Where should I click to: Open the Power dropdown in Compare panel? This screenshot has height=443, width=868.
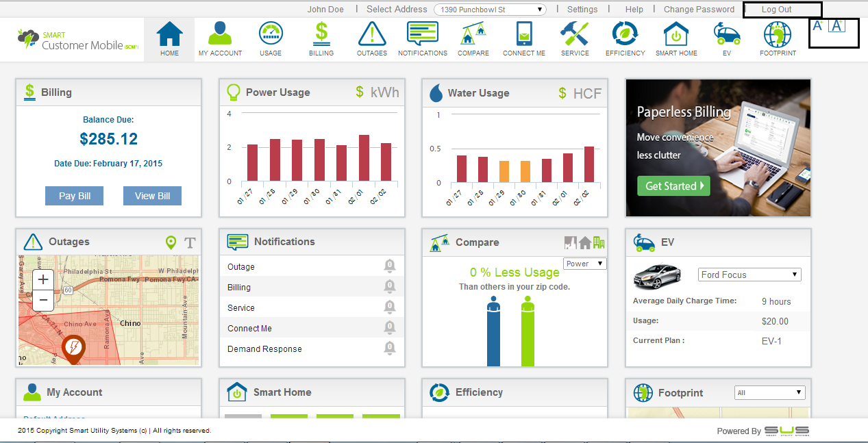pyautogui.click(x=584, y=264)
